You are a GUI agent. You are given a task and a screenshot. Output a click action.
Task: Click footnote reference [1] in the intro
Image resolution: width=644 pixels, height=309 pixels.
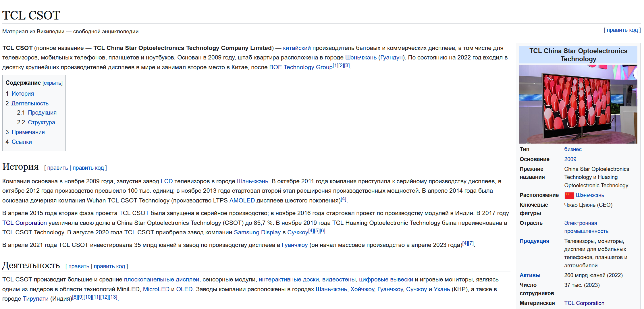point(335,65)
